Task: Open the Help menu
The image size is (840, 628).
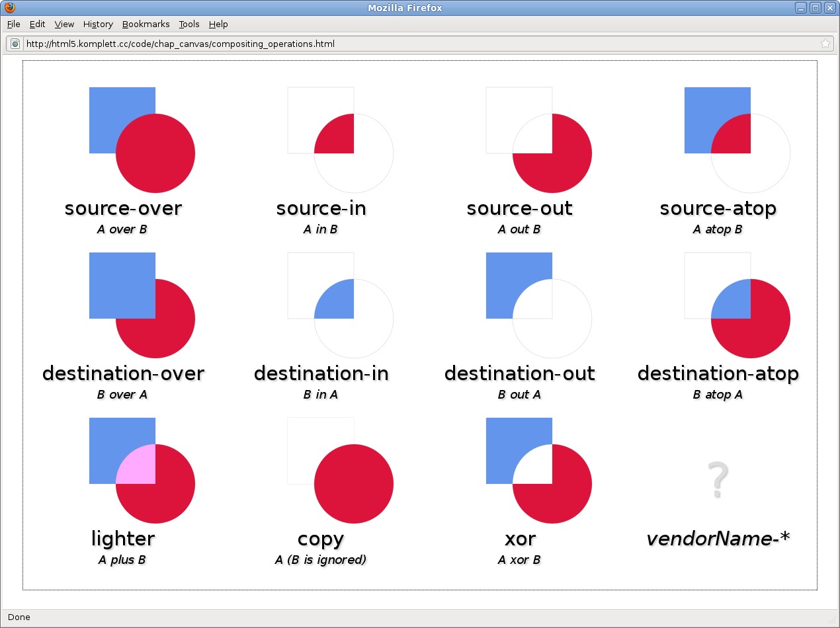Action: point(218,24)
